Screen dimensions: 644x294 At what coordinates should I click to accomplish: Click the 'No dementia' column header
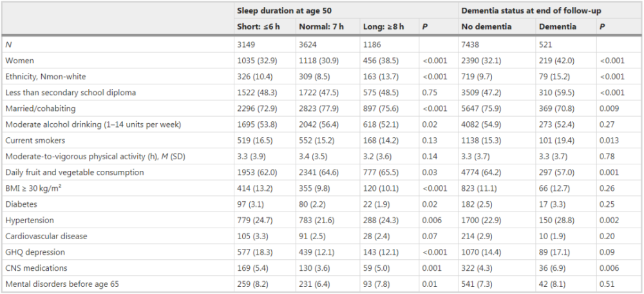point(486,26)
